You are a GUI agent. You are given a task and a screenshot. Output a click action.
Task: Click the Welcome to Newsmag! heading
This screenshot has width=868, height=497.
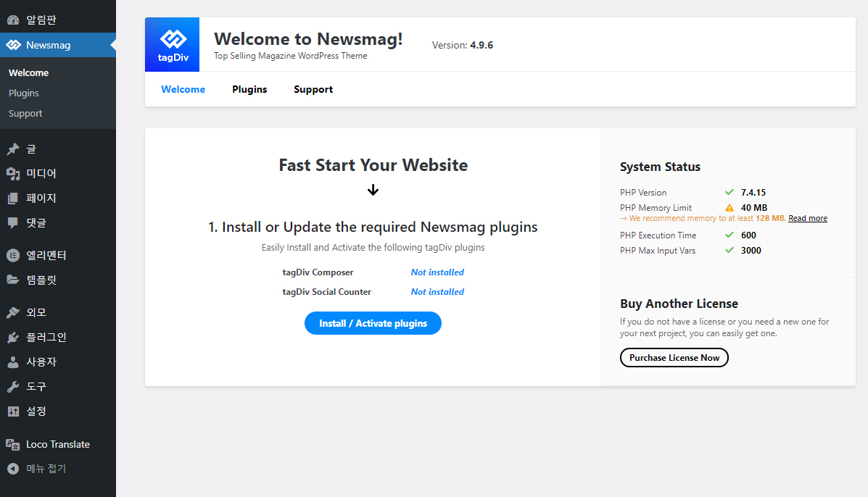[x=308, y=38]
